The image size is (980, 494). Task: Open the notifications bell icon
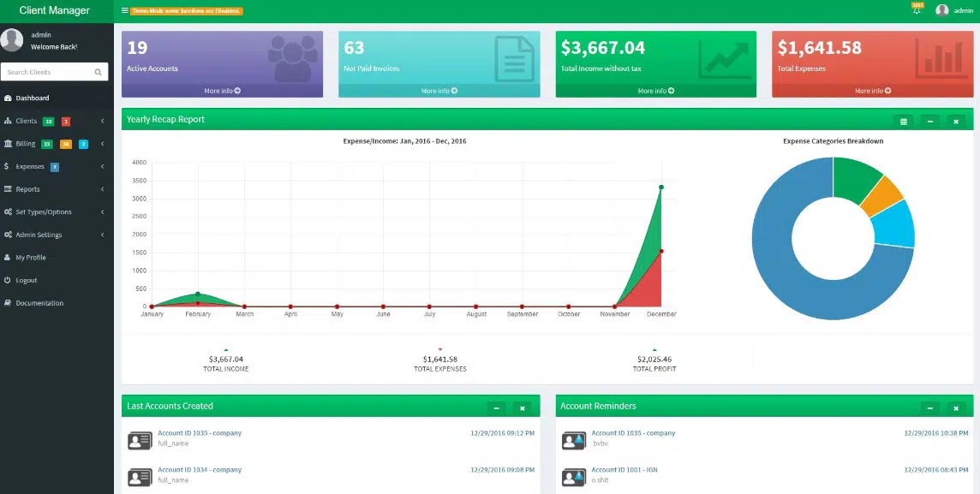(917, 11)
